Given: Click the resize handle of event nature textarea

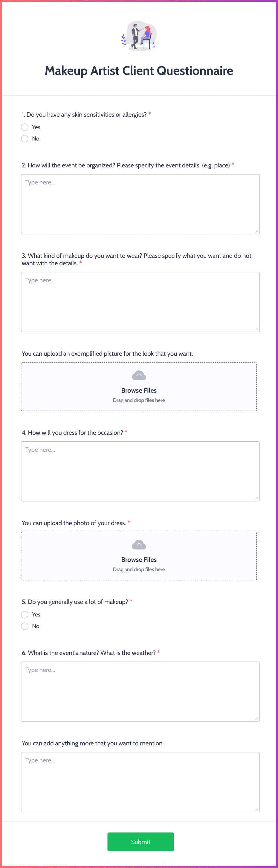Looking at the screenshot, I should 256,719.
